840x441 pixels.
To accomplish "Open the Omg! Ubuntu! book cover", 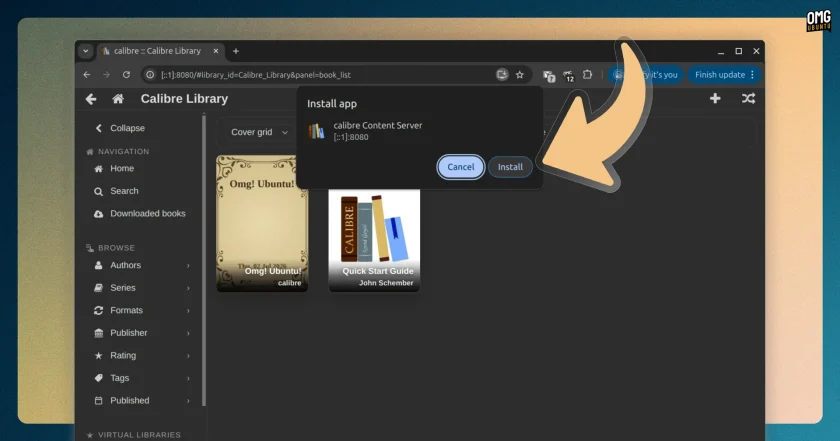I will pyautogui.click(x=262, y=223).
